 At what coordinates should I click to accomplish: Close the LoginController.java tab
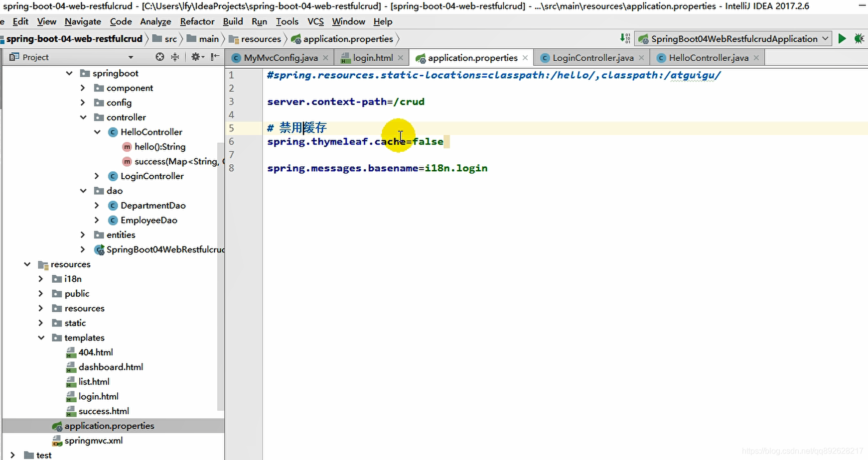click(641, 58)
